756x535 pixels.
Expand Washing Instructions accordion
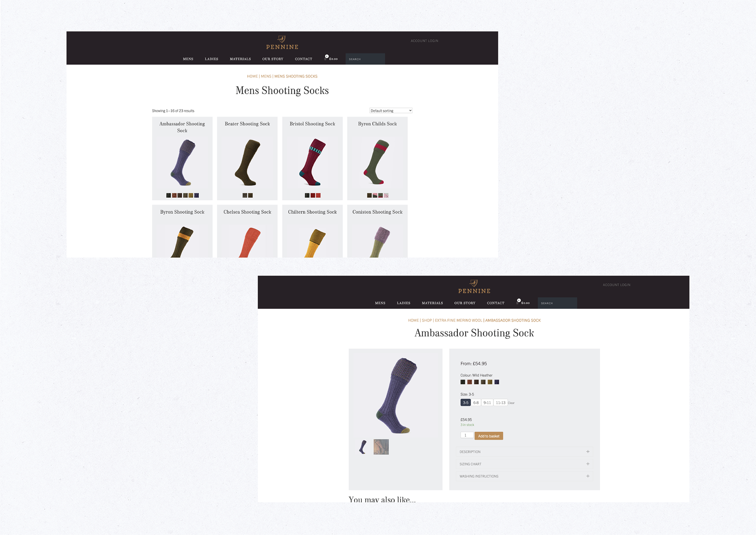pyautogui.click(x=524, y=476)
